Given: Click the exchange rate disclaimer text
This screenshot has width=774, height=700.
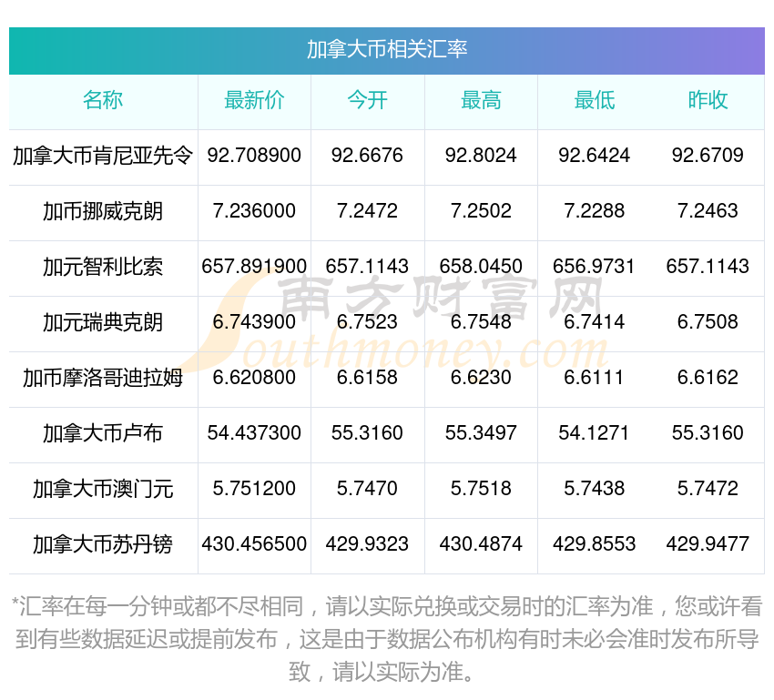Looking at the screenshot, I should 387,640.
